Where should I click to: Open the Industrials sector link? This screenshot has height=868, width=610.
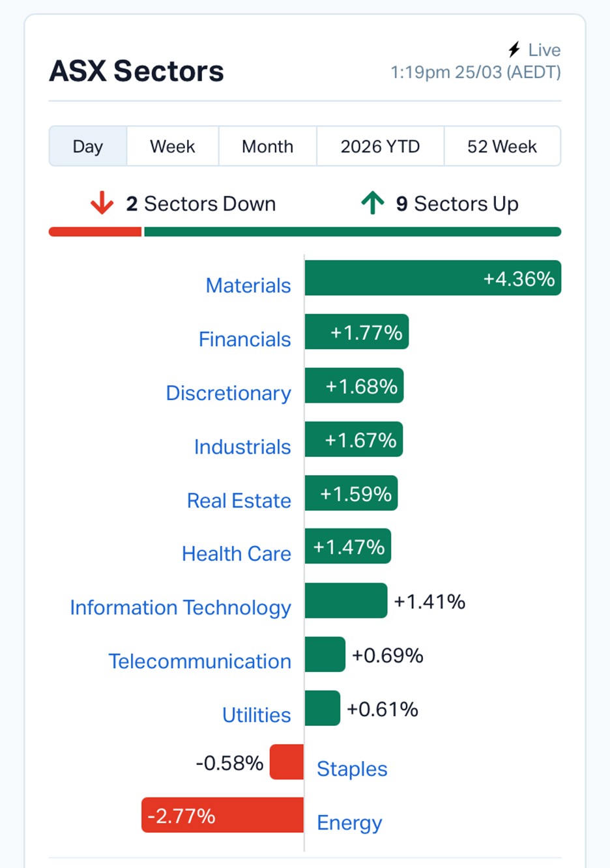tap(242, 447)
